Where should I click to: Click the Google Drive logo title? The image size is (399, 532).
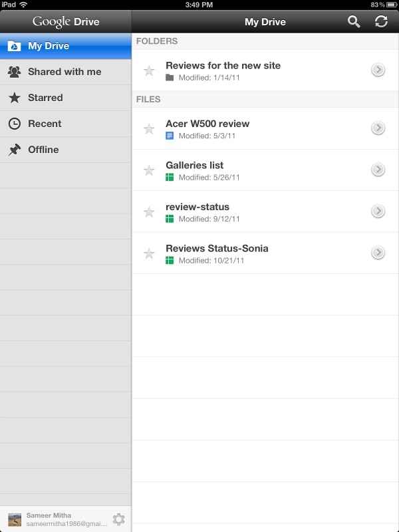pos(66,22)
